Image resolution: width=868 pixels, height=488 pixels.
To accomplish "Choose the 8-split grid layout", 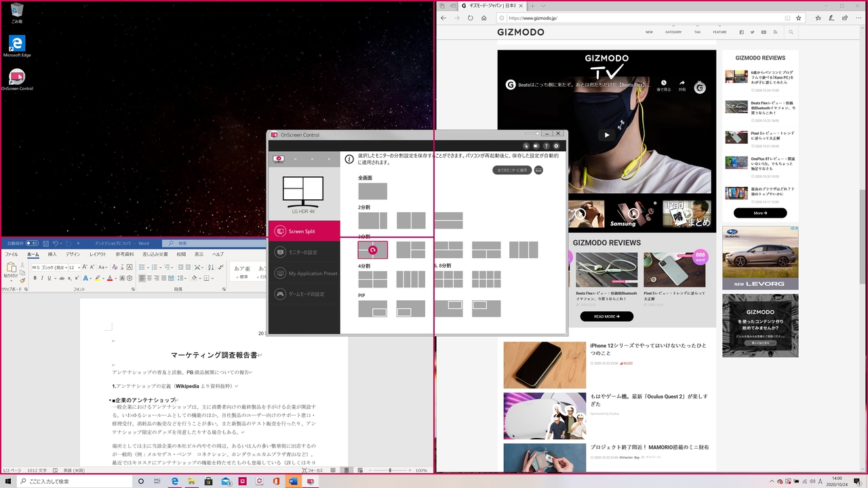I will [486, 279].
